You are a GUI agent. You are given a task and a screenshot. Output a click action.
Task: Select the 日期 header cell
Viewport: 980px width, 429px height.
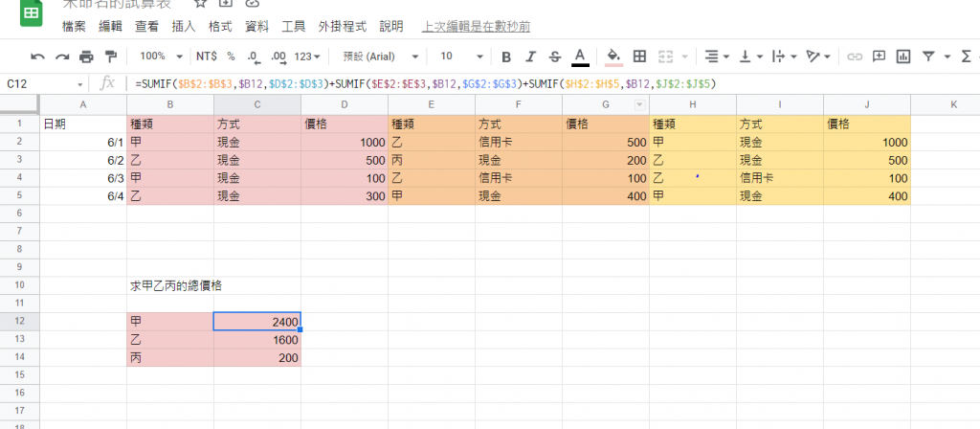coord(83,124)
